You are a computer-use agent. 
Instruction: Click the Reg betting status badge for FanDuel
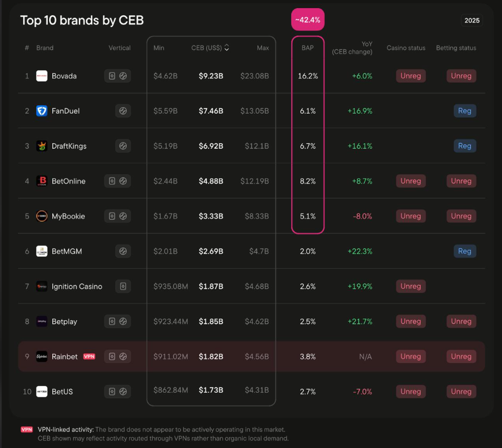[464, 111]
